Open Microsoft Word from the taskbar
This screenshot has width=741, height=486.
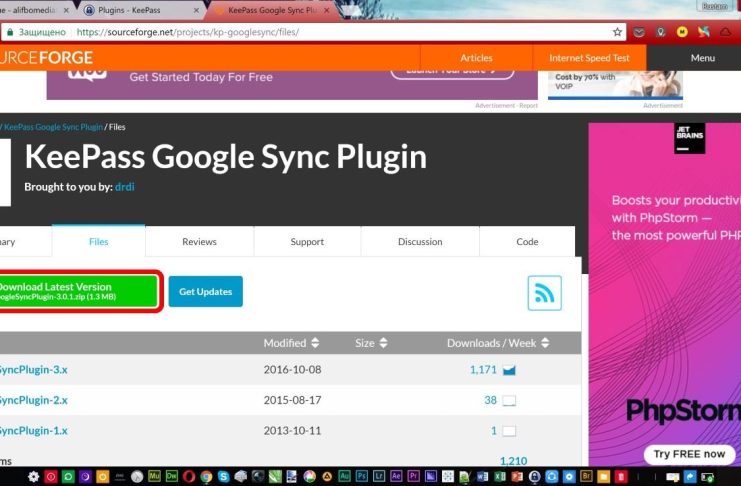coord(483,477)
